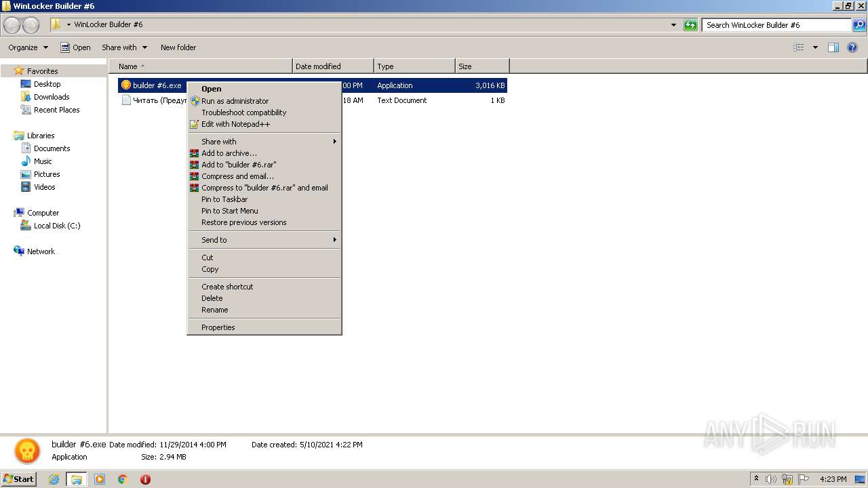Open Properties from context menu
This screenshot has height=488, width=868.
point(264,327)
